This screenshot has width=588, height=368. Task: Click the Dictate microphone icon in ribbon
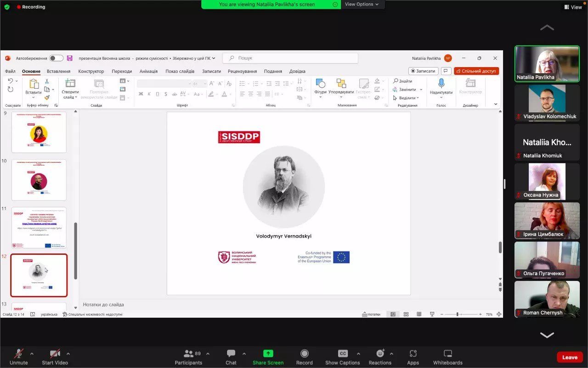[x=441, y=83]
